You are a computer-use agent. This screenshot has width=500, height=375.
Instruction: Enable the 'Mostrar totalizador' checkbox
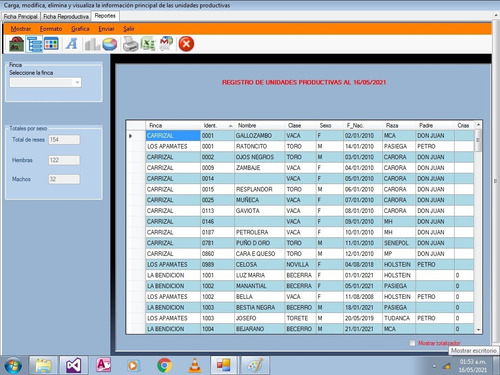pyautogui.click(x=412, y=343)
